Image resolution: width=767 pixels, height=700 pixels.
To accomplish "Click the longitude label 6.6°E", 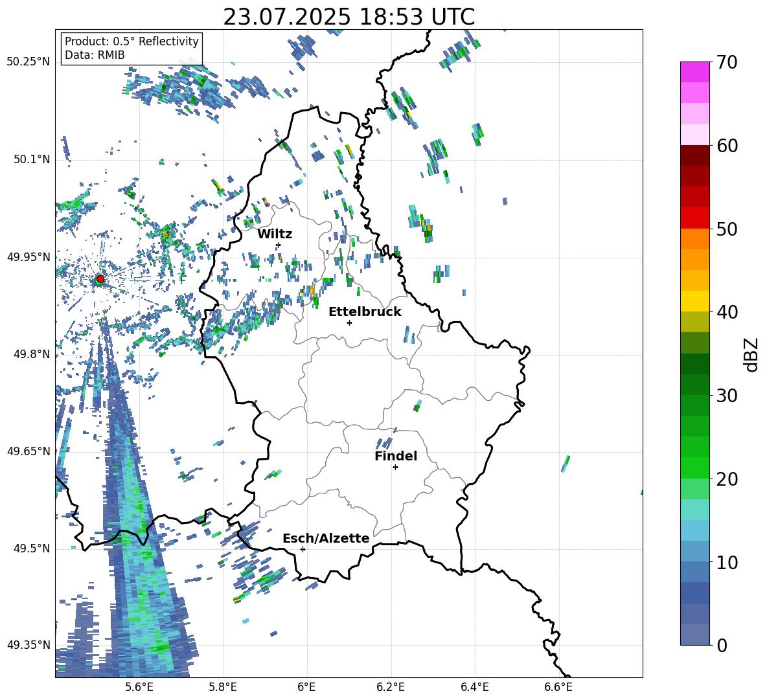I will [x=558, y=687].
